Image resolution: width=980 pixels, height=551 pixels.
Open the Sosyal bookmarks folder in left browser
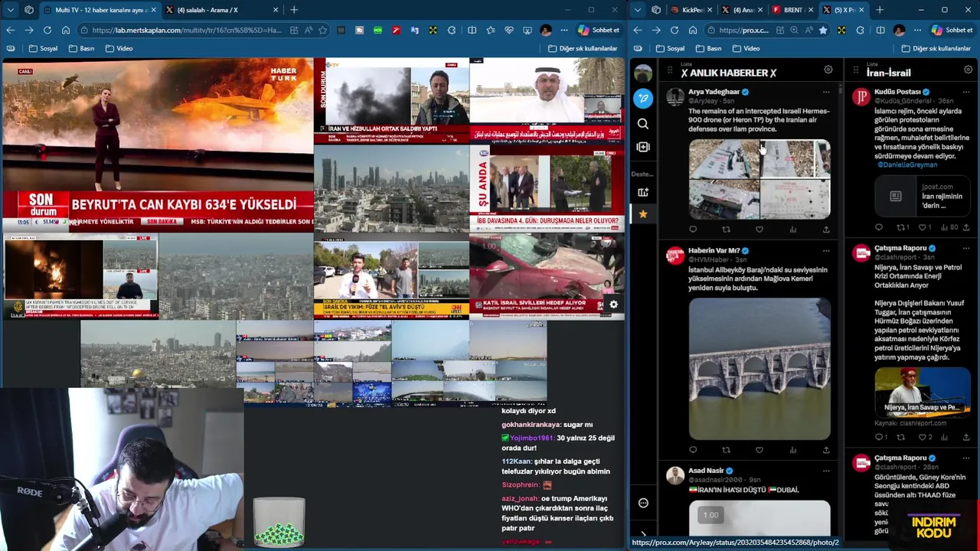(x=43, y=48)
